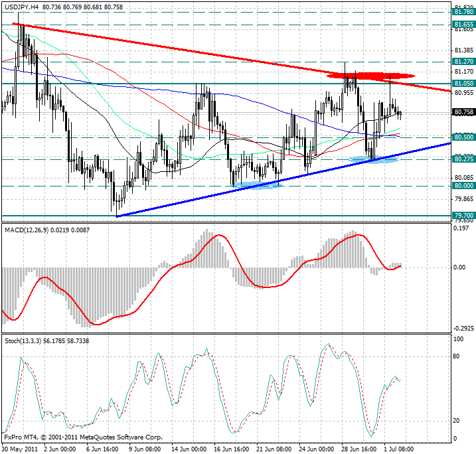The width and height of the screenshot is (476, 454).
Task: Click the 21 Jun 08:00 date label
Action: 274,449
